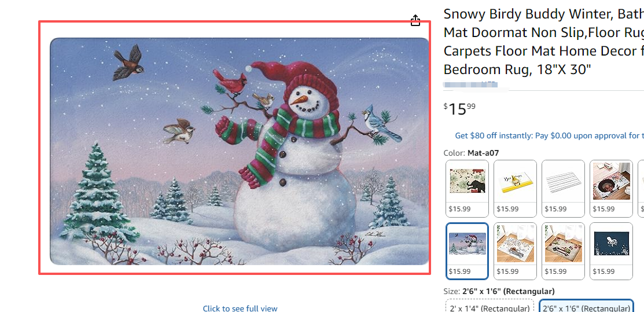The image size is (644, 312).
Task: Choose the buffalo plaid truck mat swatch
Action: click(x=515, y=251)
